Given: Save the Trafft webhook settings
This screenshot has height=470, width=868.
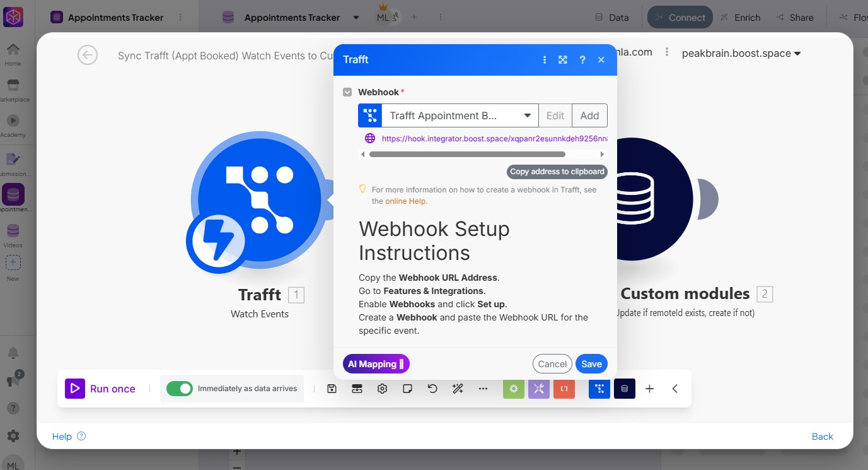Looking at the screenshot, I should 591,364.
